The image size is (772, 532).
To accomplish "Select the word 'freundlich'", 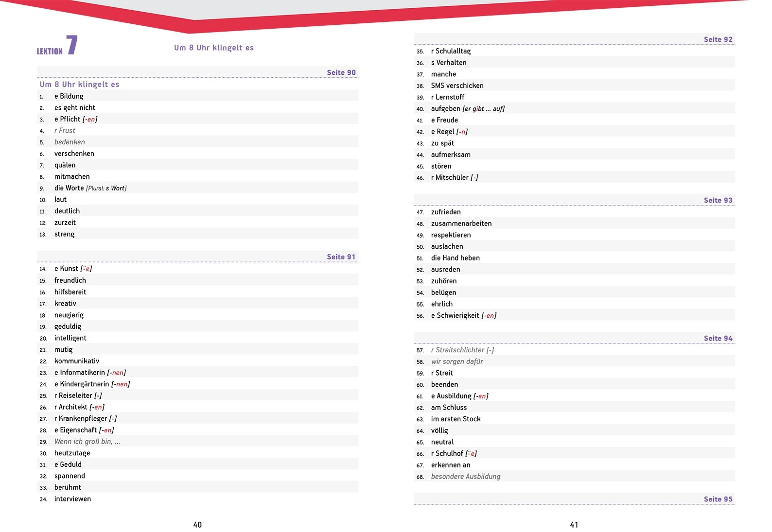I will click(x=70, y=280).
